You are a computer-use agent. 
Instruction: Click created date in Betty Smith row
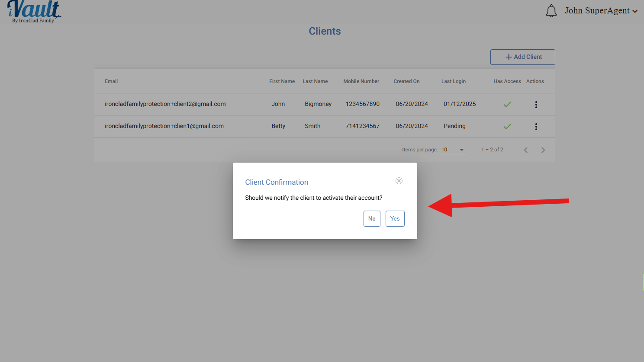pyautogui.click(x=412, y=126)
